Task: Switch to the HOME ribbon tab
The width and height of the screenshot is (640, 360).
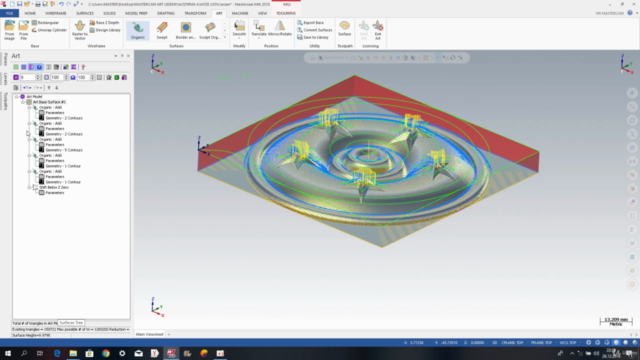Action: click(x=30, y=13)
